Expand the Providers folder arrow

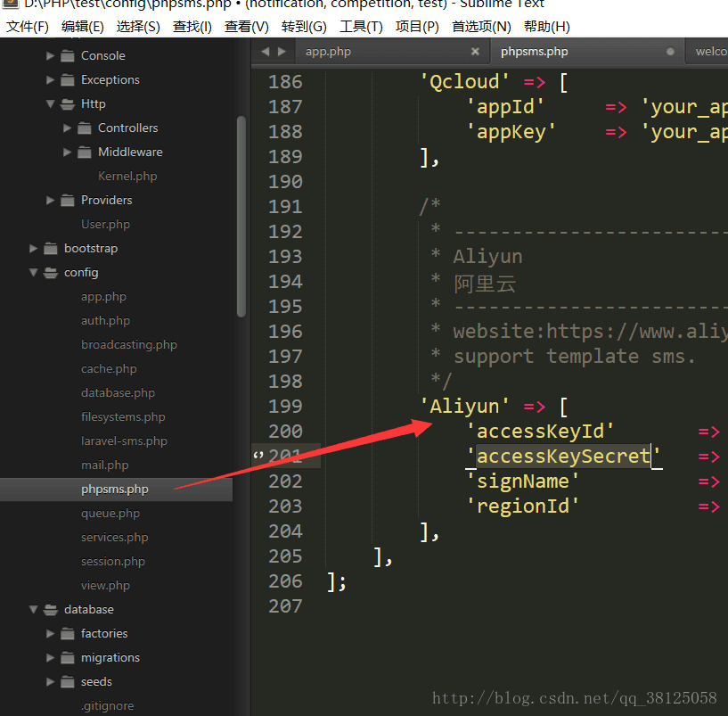click(x=51, y=201)
